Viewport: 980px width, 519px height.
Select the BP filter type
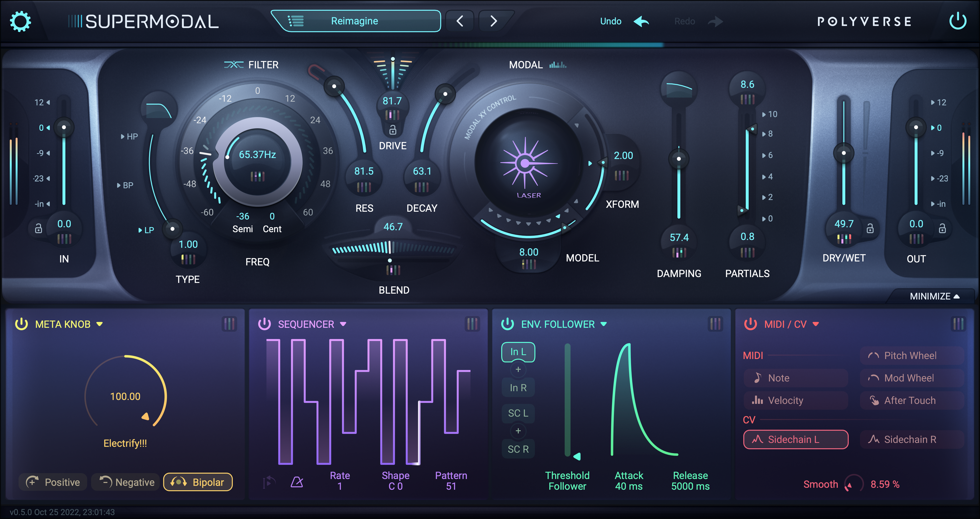[125, 186]
